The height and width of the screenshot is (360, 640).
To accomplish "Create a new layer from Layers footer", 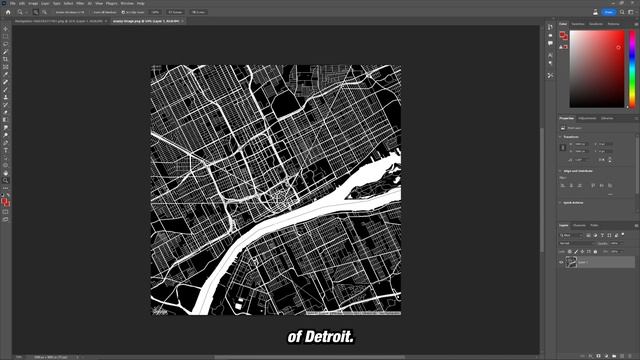I will click(622, 356).
